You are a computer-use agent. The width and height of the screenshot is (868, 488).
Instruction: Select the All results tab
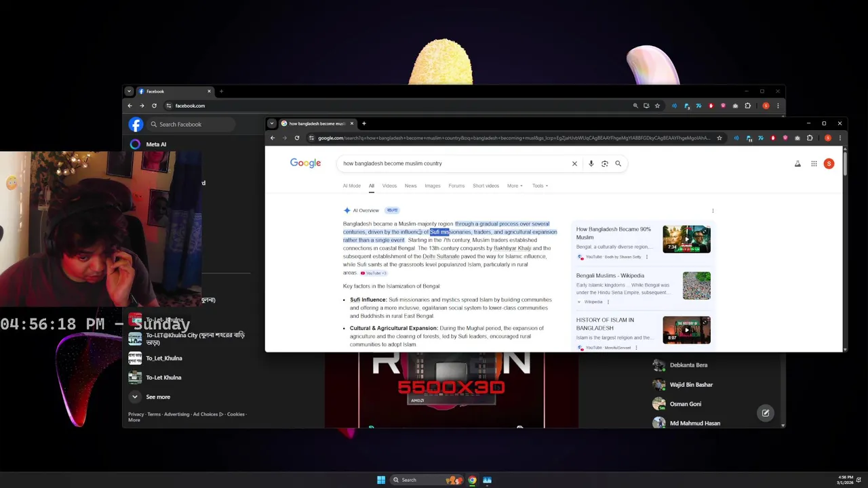click(x=371, y=186)
